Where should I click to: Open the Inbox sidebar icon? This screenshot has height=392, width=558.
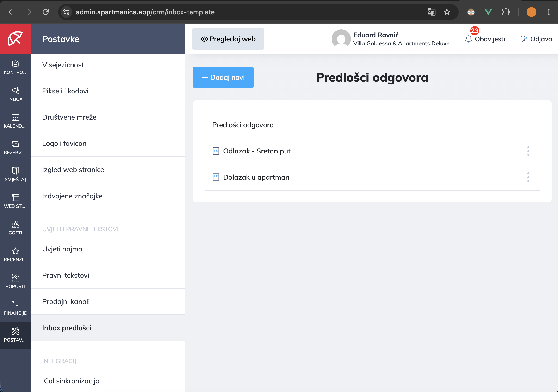(15, 91)
